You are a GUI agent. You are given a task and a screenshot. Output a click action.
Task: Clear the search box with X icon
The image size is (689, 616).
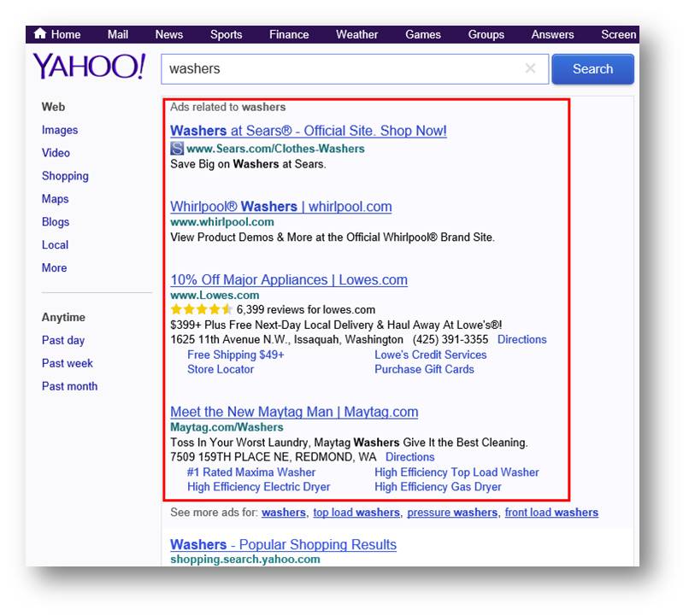530,69
